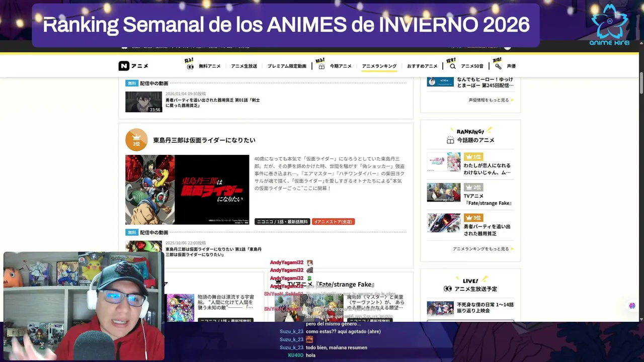Open title 東島丹三郎は仮面ライダーになりたい
This screenshot has height=362, width=644.
click(x=204, y=140)
